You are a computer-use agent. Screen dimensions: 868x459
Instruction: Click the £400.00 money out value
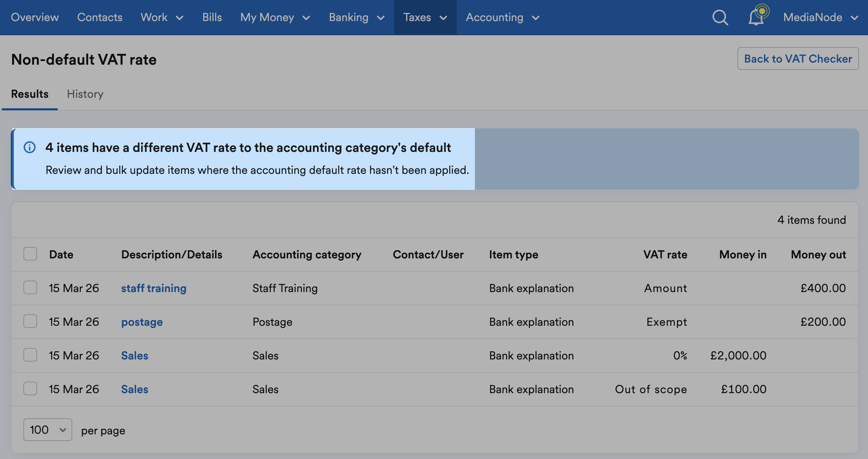tap(823, 288)
